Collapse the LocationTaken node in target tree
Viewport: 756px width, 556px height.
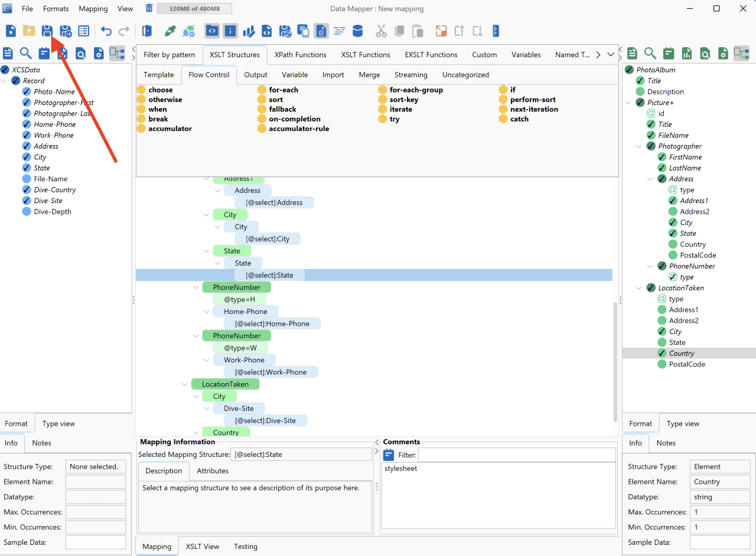640,288
